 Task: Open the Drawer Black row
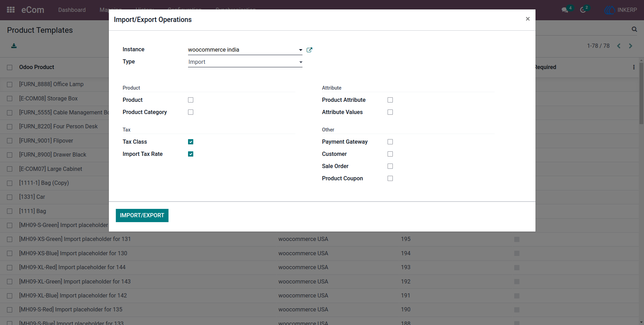53,154
